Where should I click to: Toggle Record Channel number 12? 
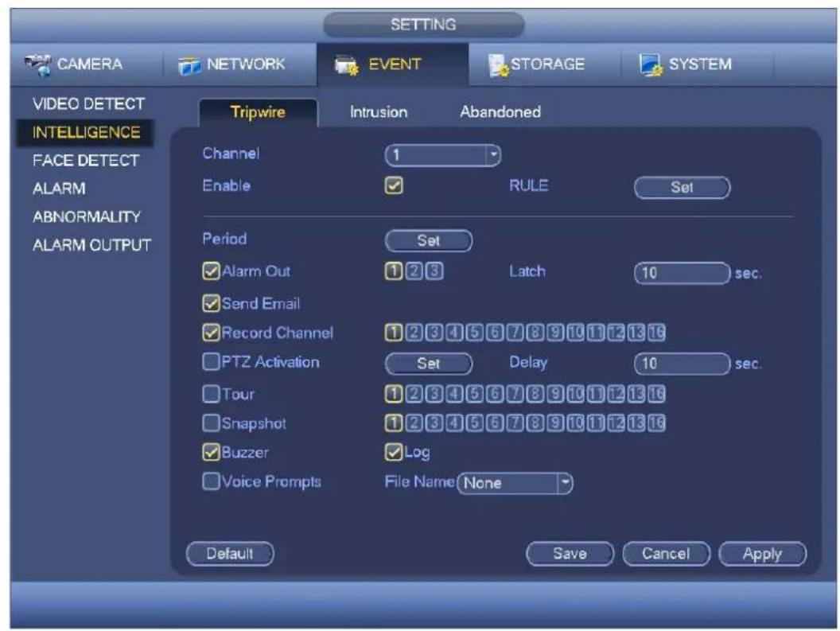[616, 333]
